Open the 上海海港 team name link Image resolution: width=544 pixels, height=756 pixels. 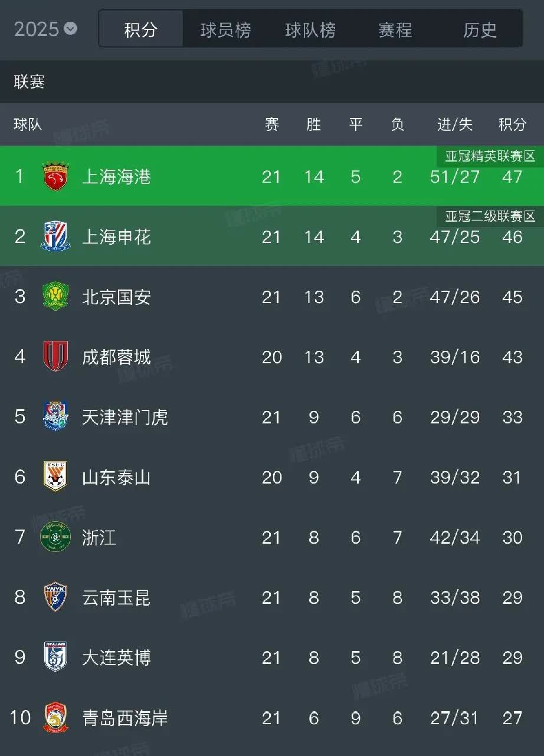tap(117, 176)
